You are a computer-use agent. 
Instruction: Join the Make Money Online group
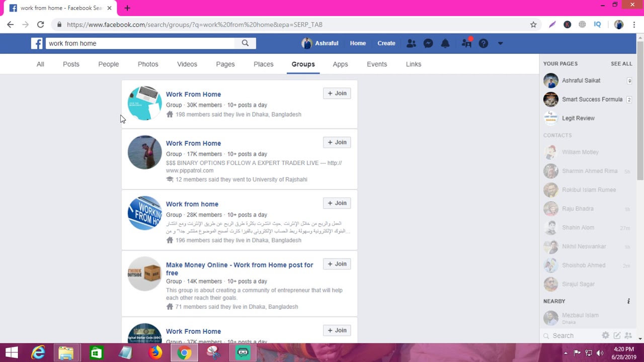[x=337, y=264]
